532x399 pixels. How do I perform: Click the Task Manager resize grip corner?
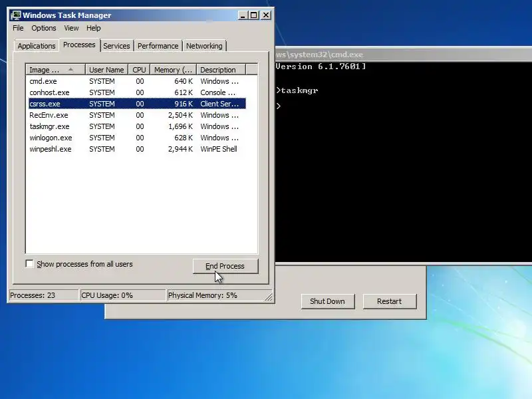(269, 297)
